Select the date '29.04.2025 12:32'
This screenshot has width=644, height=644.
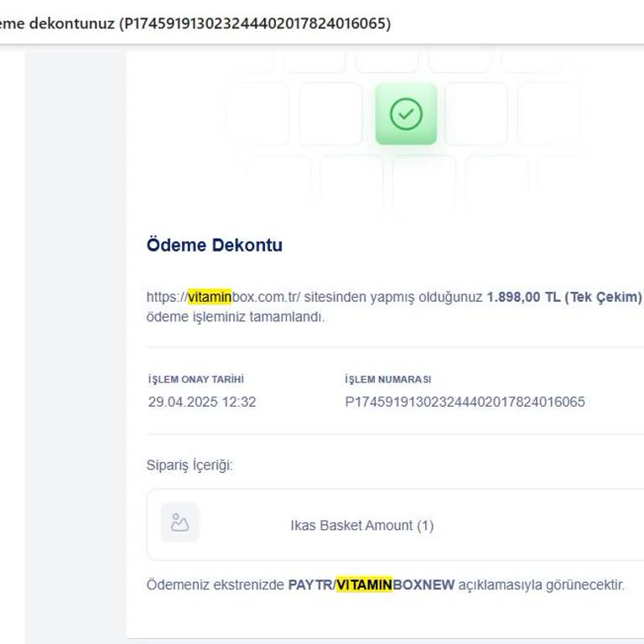(x=202, y=402)
